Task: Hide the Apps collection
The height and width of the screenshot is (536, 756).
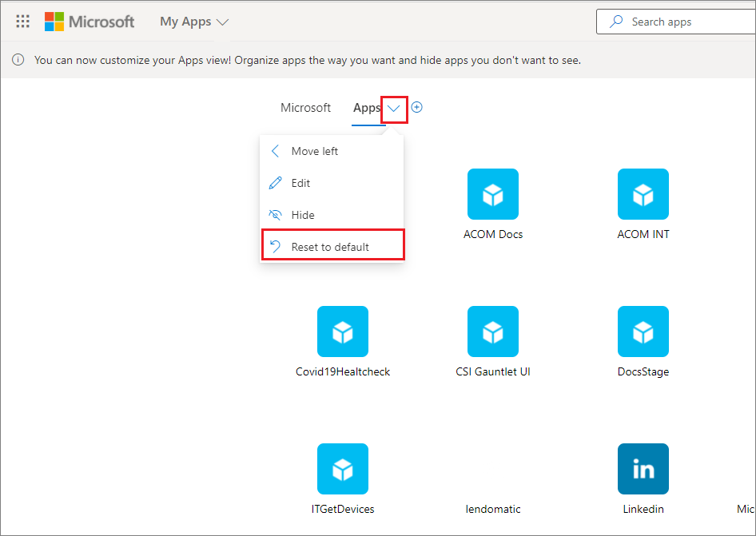Action: tap(302, 214)
